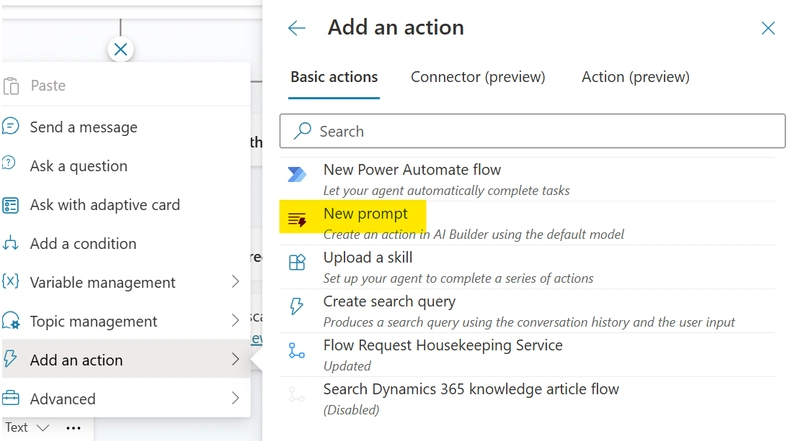Expand Variable management submenu chevron

point(235,282)
